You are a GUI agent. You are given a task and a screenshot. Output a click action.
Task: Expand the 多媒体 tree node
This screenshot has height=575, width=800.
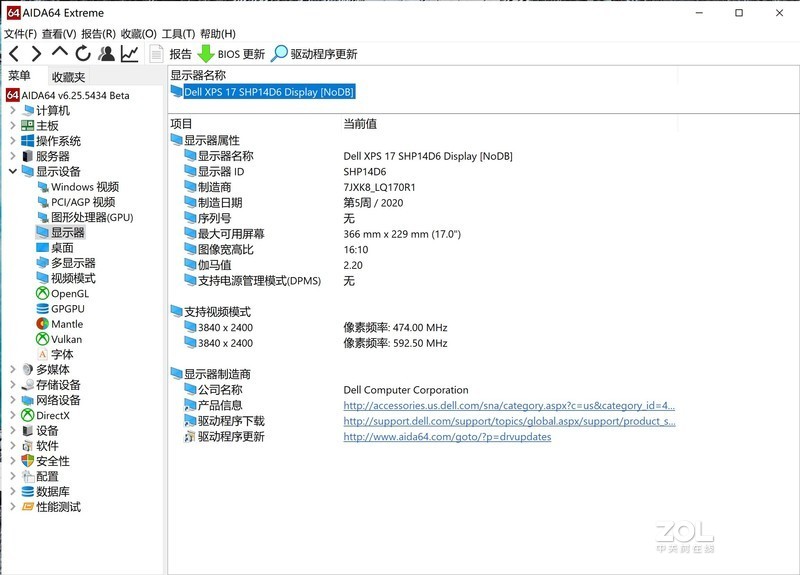click(x=13, y=369)
